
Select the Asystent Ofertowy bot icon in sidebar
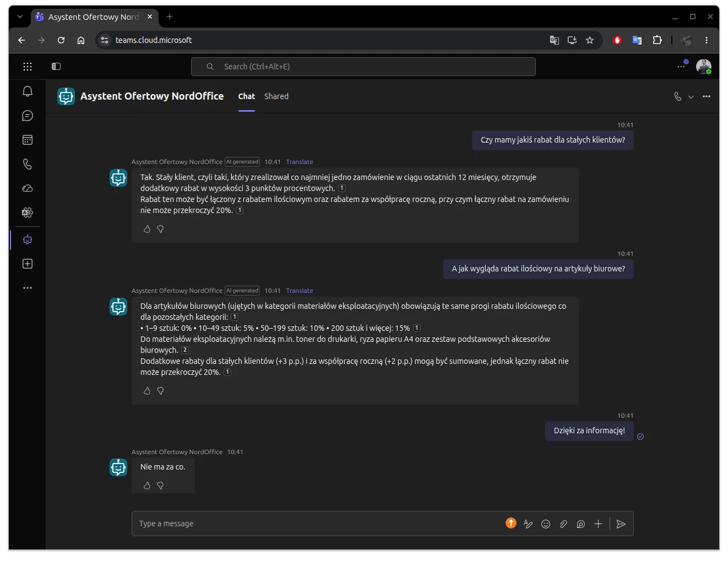tap(28, 239)
